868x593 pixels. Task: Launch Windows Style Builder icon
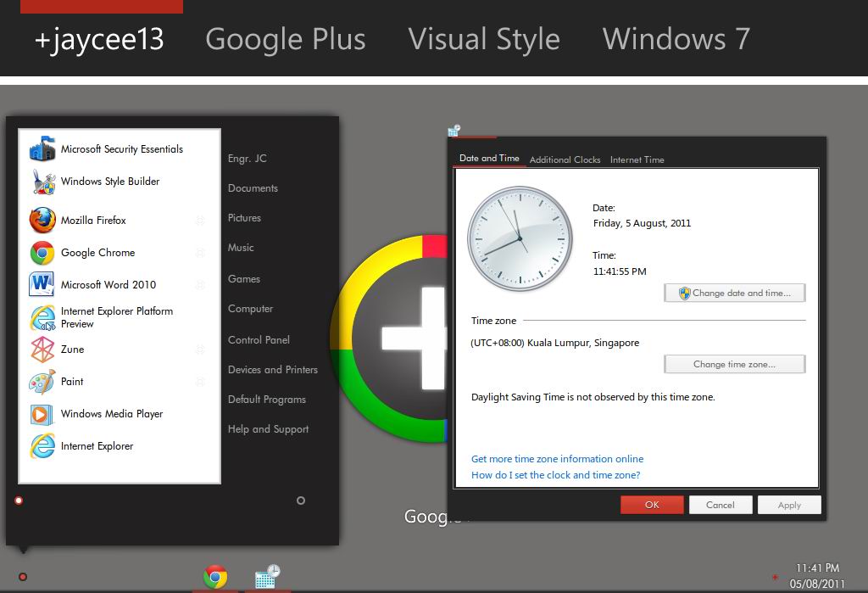[42, 182]
